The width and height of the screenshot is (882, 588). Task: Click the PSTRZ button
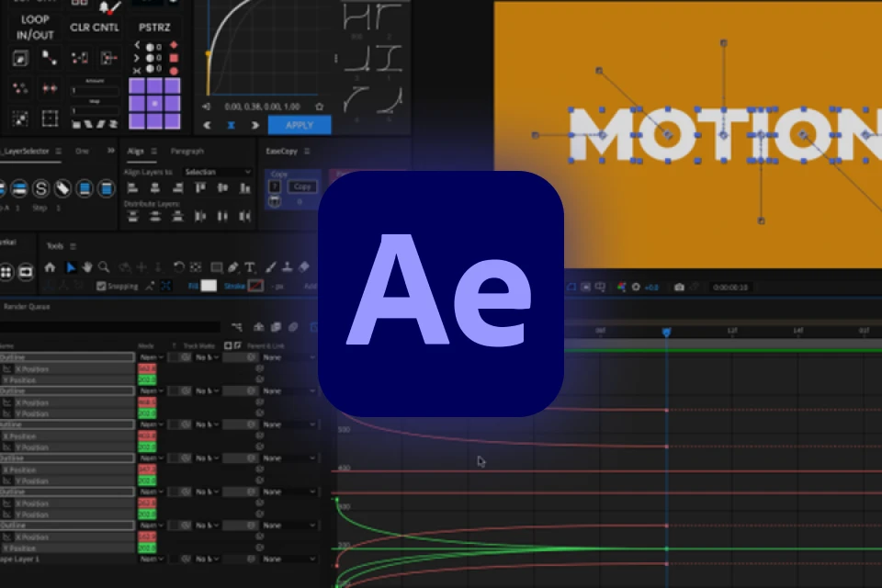(x=154, y=27)
